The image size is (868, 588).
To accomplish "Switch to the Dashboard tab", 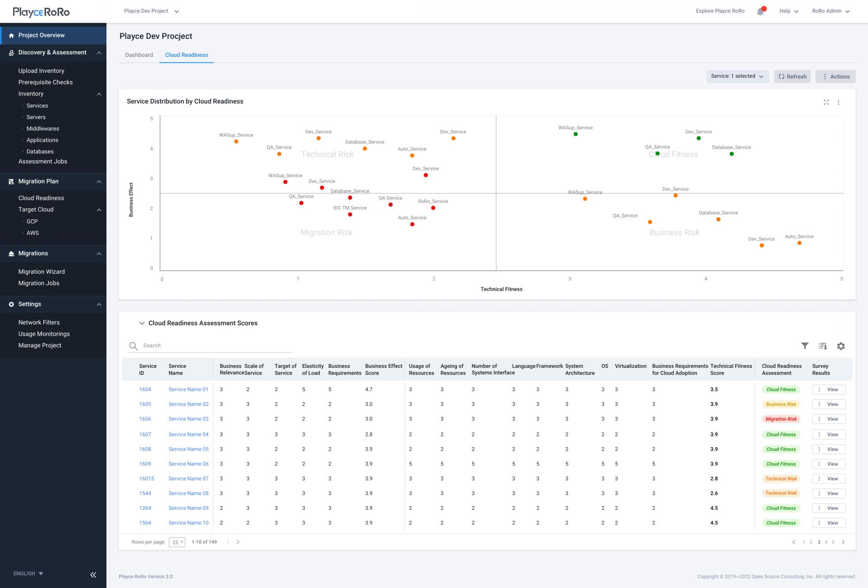I will click(139, 55).
